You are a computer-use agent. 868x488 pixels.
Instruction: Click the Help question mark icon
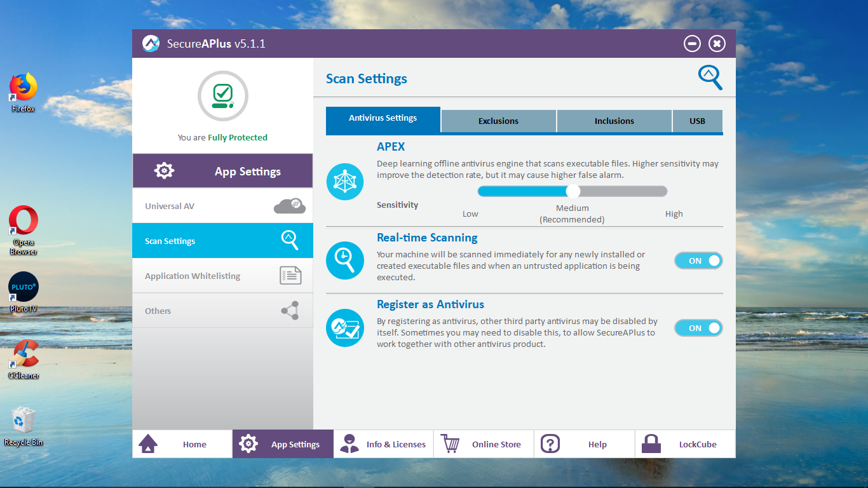tap(550, 444)
